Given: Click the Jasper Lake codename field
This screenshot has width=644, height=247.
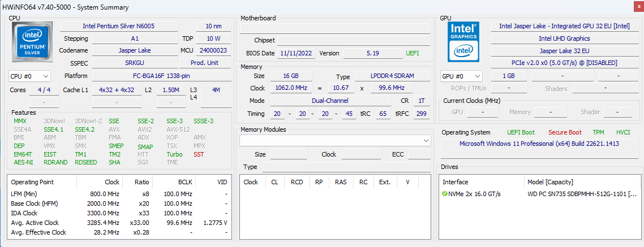Looking at the screenshot, I should pos(135,50).
